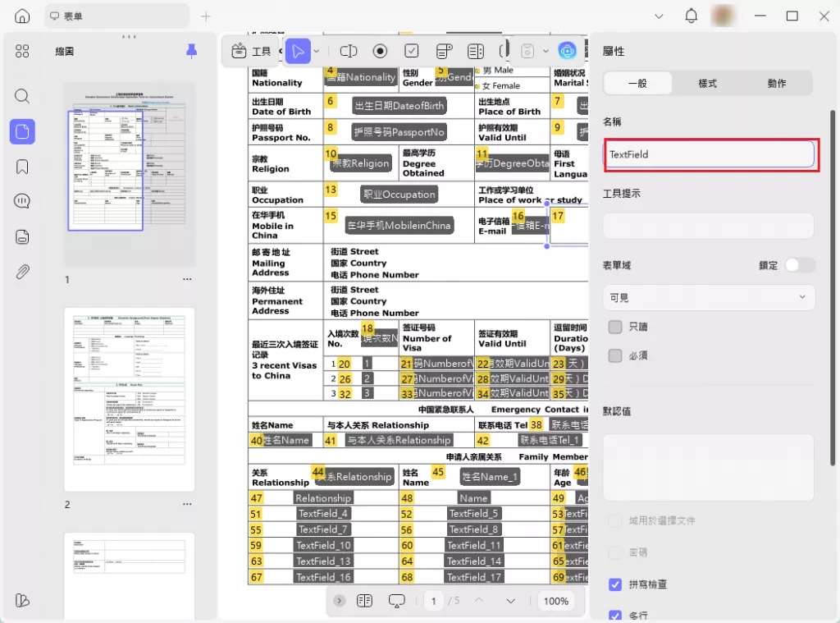Open the 100% zoom level dropdown
This screenshot has width=840, height=623.
click(x=555, y=601)
